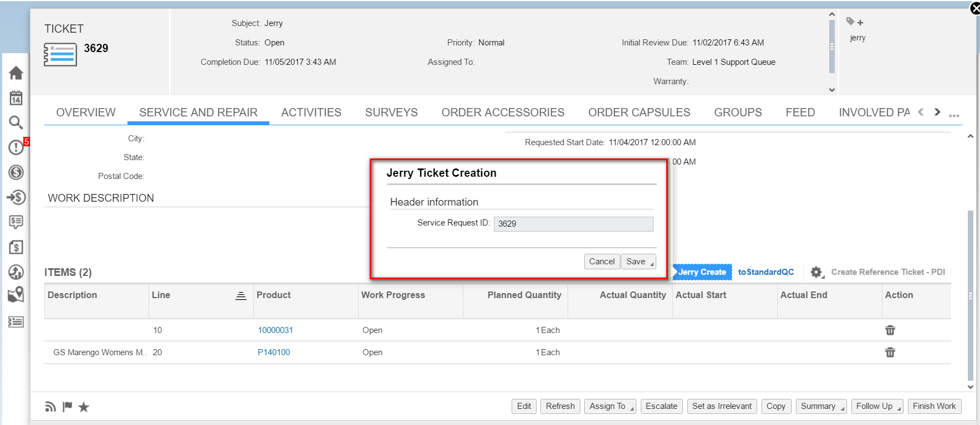Select the Service and Repair tab
This screenshot has height=425, width=980.
198,112
